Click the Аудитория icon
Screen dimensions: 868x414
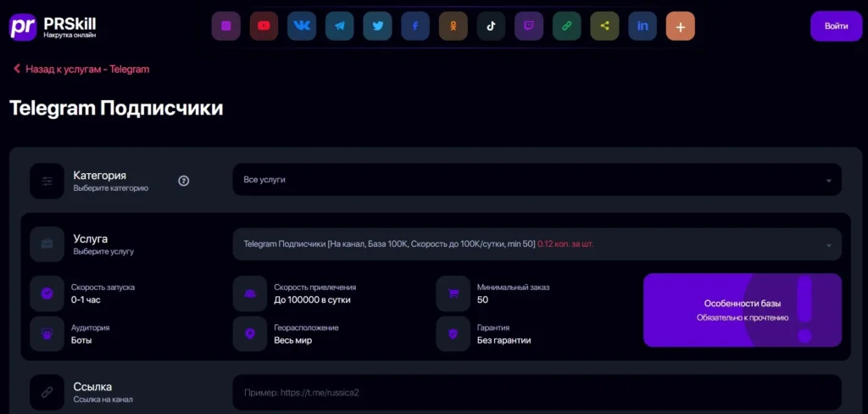[x=47, y=334]
